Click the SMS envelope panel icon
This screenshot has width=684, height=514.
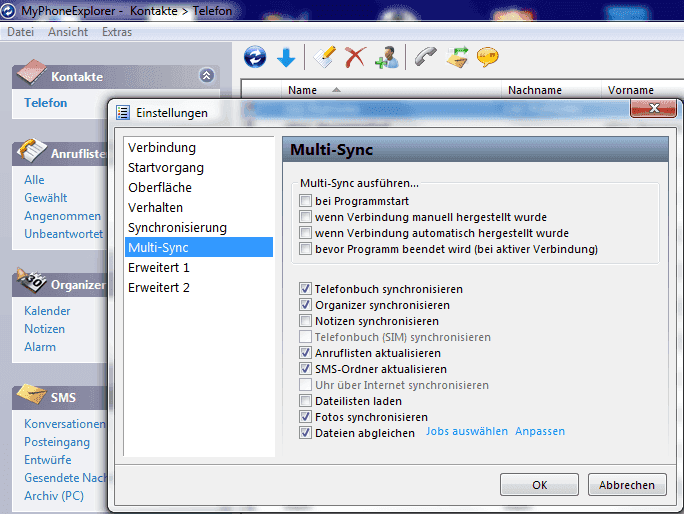(31, 395)
